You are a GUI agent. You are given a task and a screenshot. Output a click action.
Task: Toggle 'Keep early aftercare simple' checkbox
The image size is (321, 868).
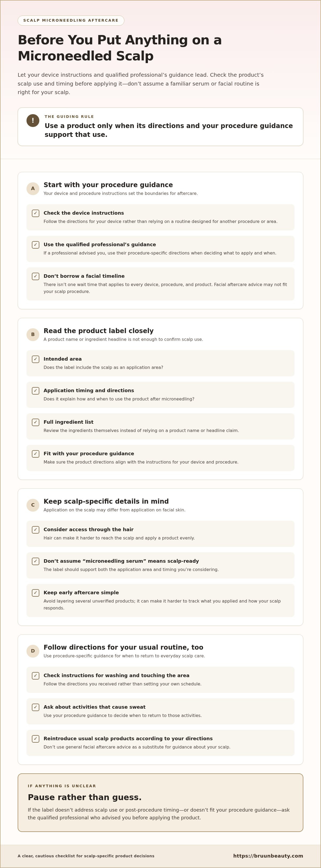pyautogui.click(x=35, y=593)
